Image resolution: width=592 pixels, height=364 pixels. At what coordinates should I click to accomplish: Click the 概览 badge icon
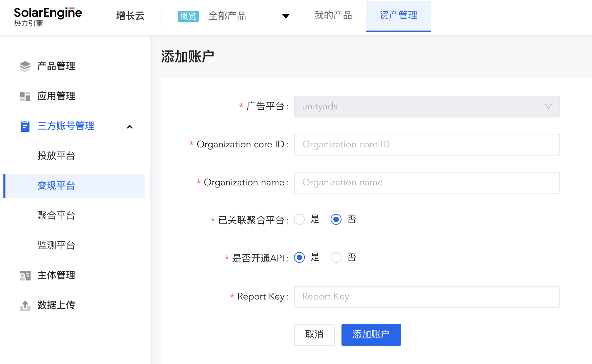click(x=188, y=16)
